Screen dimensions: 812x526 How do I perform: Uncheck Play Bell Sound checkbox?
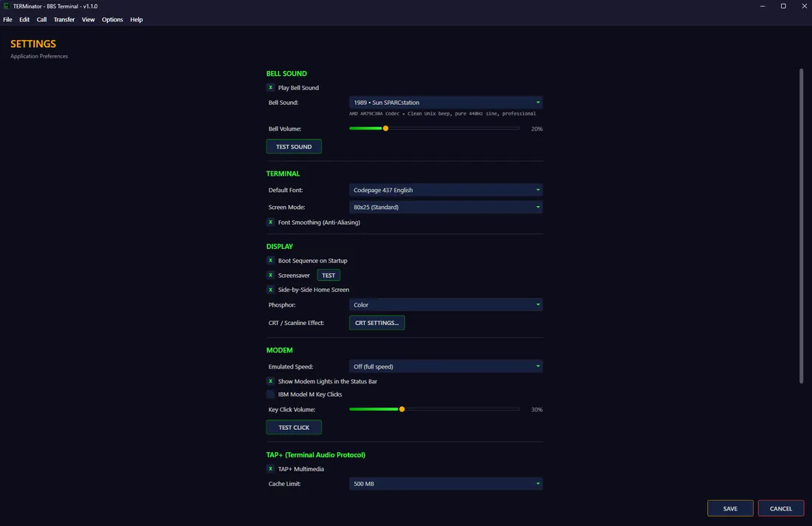point(270,88)
